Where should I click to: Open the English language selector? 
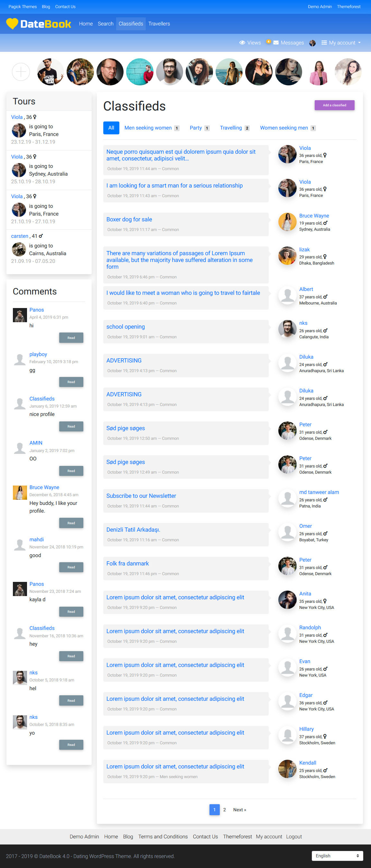[x=337, y=855]
